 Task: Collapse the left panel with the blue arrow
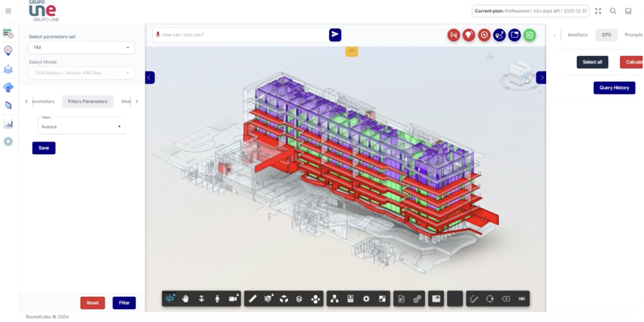point(149,77)
